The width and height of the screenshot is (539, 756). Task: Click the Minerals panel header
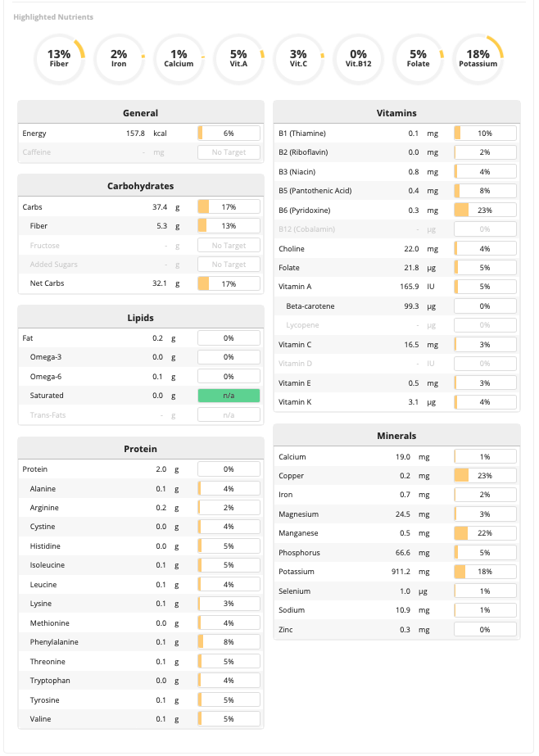click(x=396, y=437)
